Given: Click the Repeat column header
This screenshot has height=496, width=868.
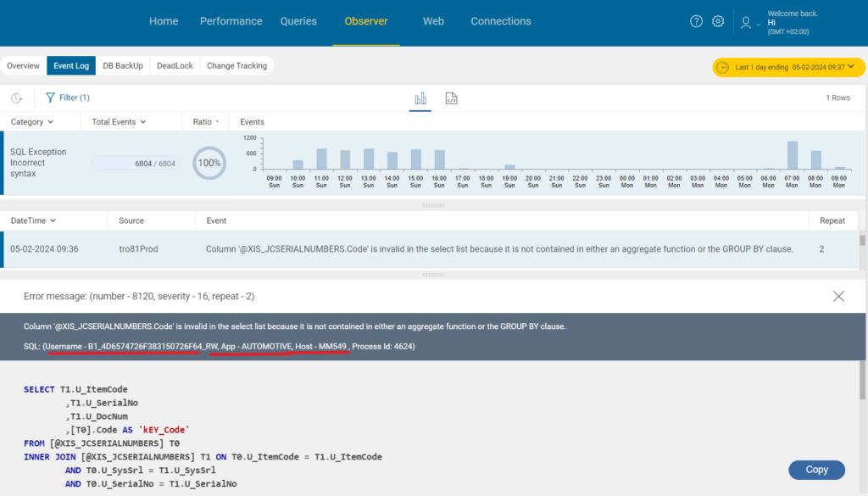Looking at the screenshot, I should pos(832,220).
